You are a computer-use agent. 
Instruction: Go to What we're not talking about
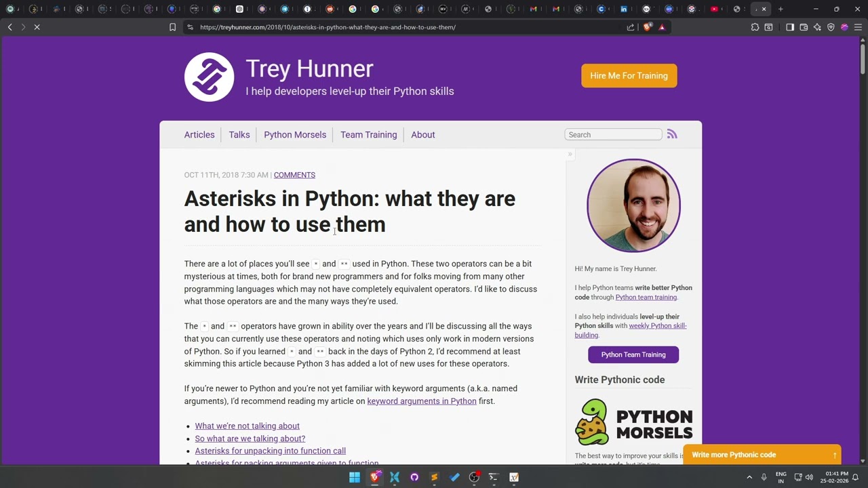(x=248, y=426)
